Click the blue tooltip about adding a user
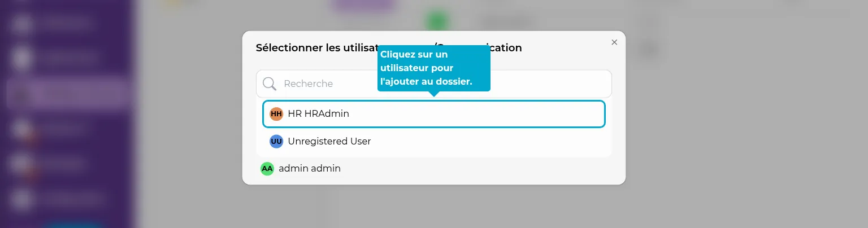The image size is (868, 228). pyautogui.click(x=433, y=68)
